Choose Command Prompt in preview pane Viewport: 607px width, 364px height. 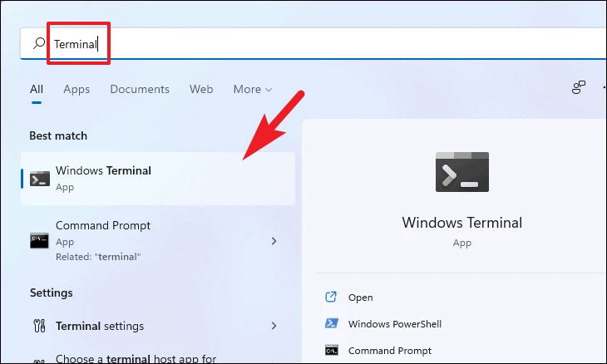click(389, 351)
